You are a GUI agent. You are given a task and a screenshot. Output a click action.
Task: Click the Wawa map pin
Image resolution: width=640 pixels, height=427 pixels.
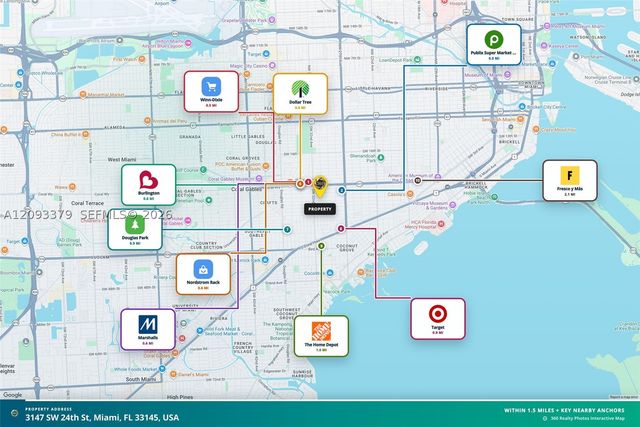coord(72,187)
